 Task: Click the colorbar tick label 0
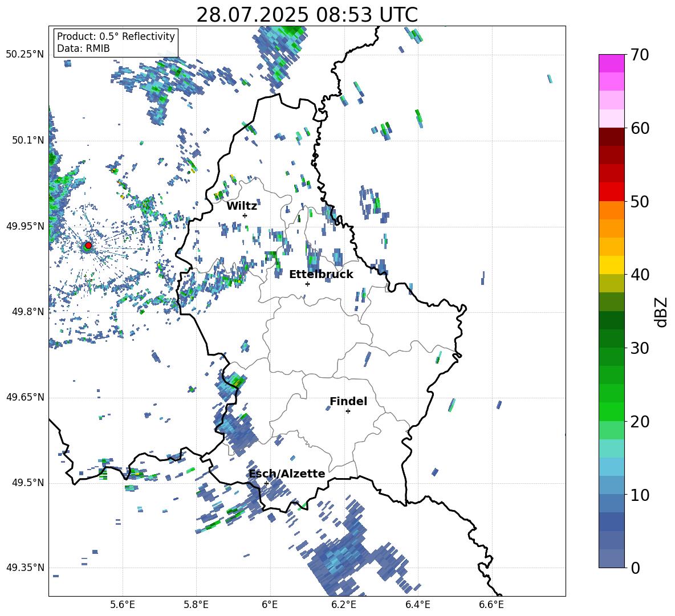[635, 568]
